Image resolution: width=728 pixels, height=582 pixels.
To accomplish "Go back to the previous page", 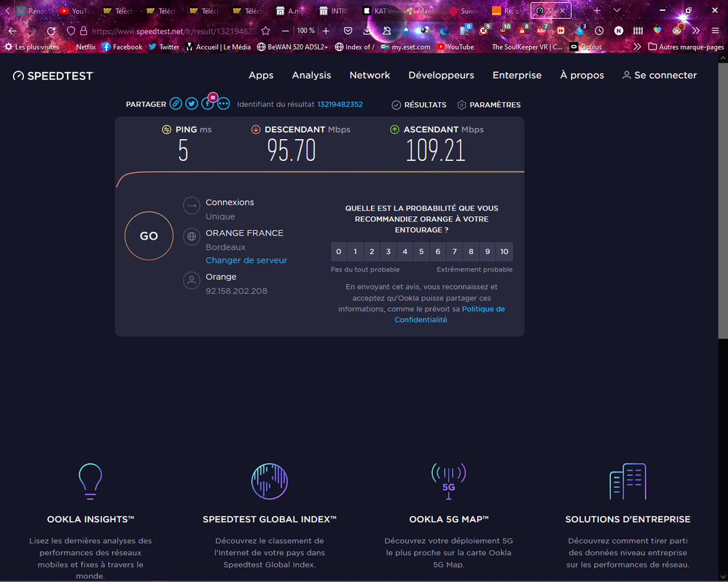I will [12, 31].
